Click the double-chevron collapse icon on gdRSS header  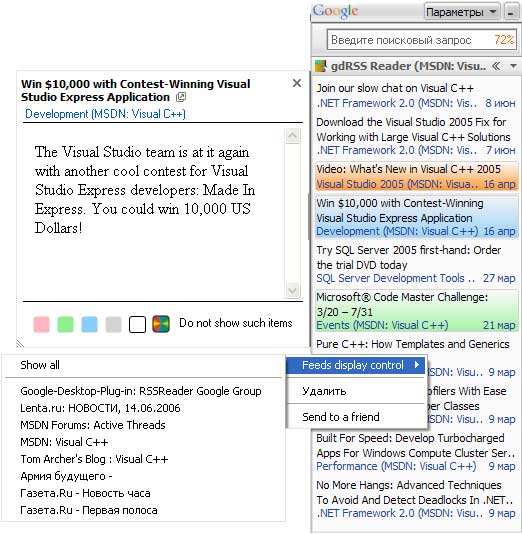[x=496, y=66]
